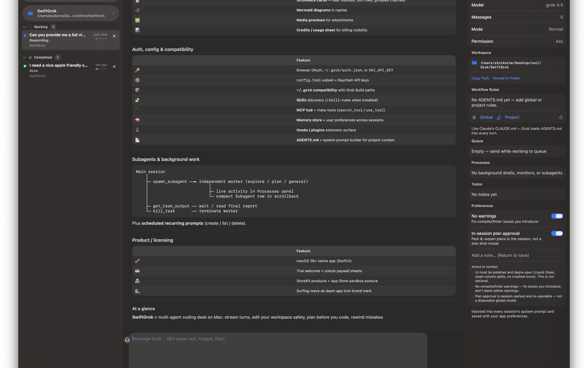This screenshot has height=368, width=588.
Task: Click 'No background shells, monitors, or subagents'
Action: 517,173
